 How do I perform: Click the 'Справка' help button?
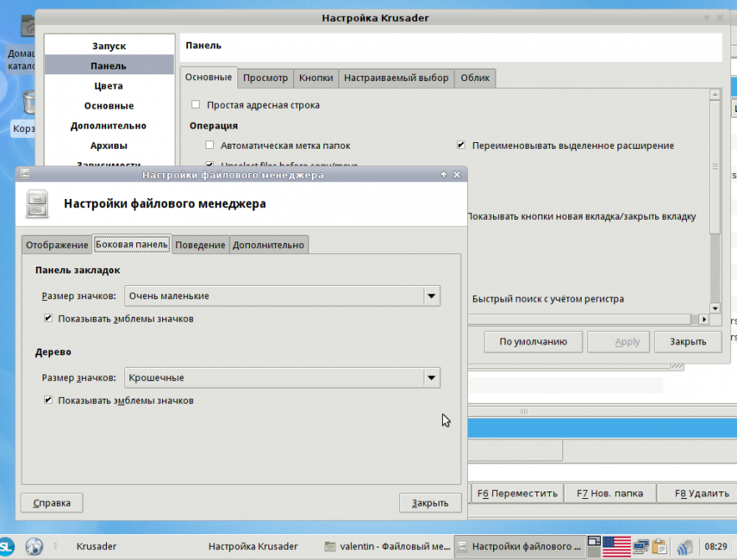(52, 502)
